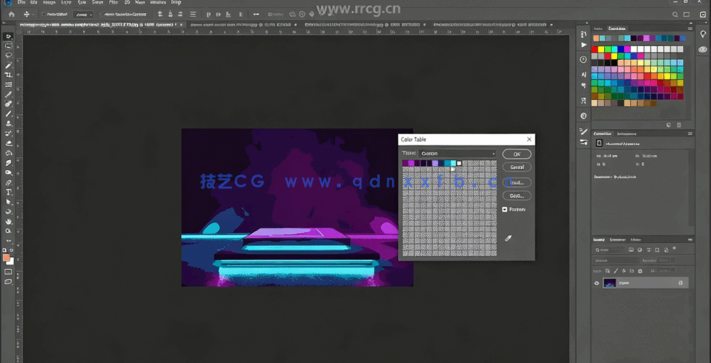Open the File menu
711x363 pixels.
21,2
